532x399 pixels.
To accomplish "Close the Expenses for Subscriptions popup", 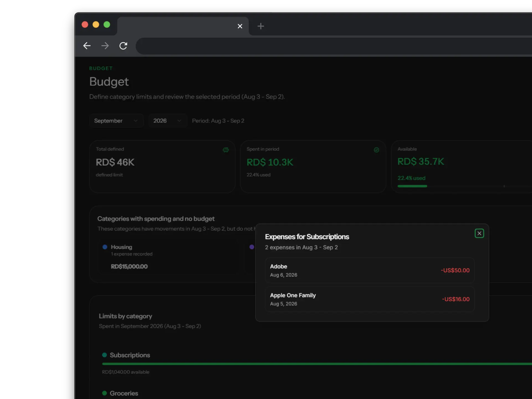I will point(479,233).
